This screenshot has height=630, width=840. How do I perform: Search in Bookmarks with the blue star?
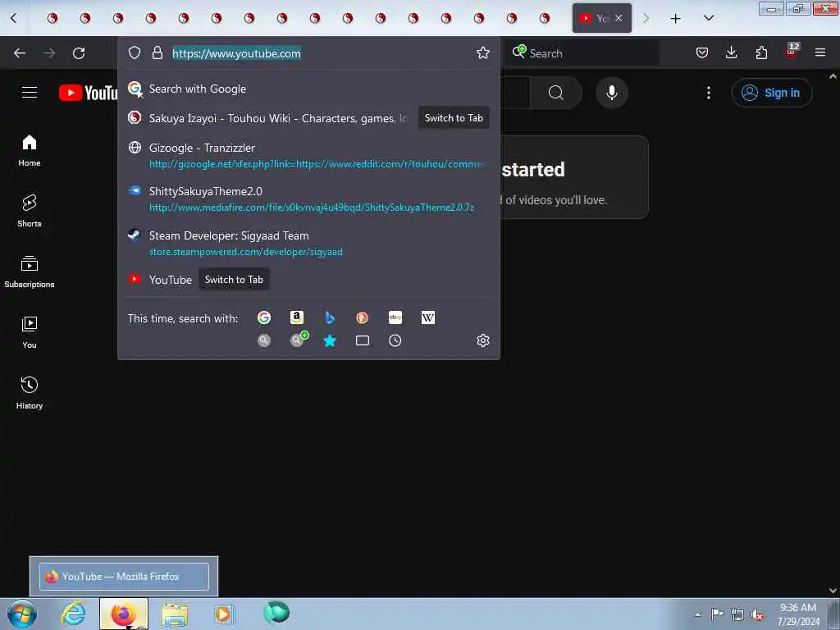click(x=330, y=340)
